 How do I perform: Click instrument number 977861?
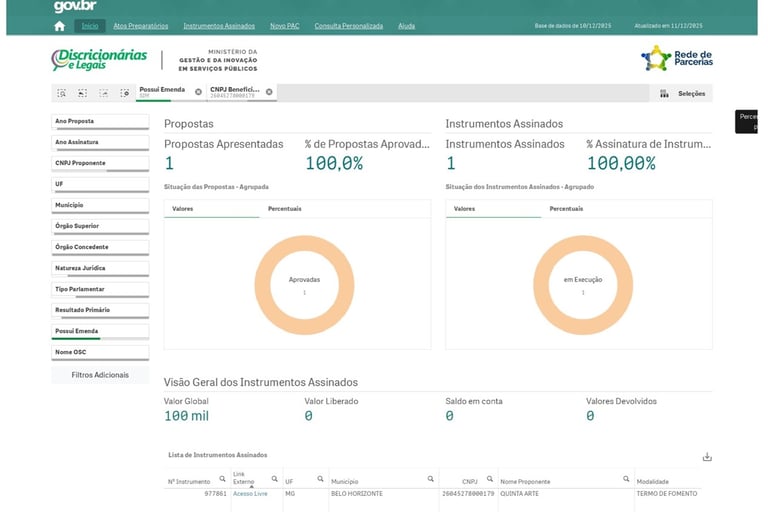point(216,494)
